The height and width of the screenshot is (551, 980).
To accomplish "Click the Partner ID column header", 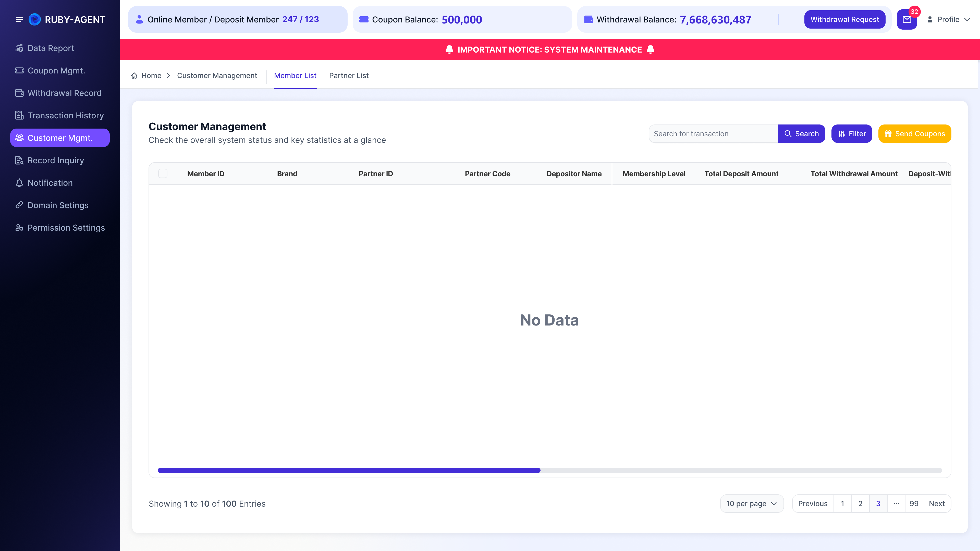I will coord(376,174).
